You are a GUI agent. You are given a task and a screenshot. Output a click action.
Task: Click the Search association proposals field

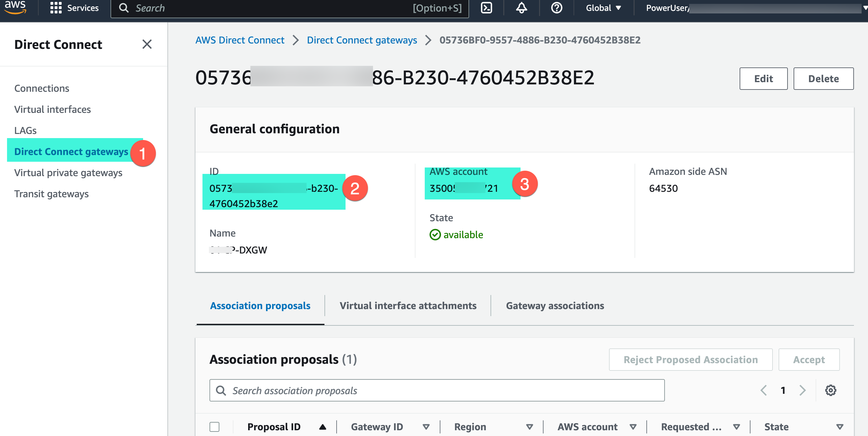[x=437, y=390]
